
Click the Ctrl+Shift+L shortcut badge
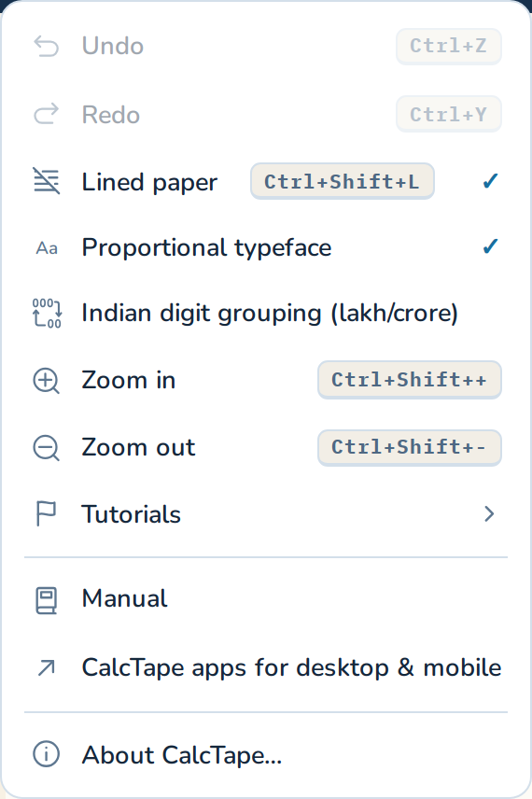(x=342, y=181)
